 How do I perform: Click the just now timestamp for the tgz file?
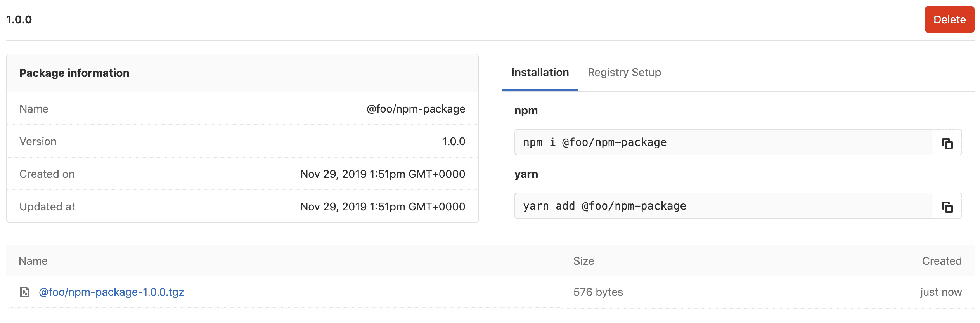click(941, 292)
